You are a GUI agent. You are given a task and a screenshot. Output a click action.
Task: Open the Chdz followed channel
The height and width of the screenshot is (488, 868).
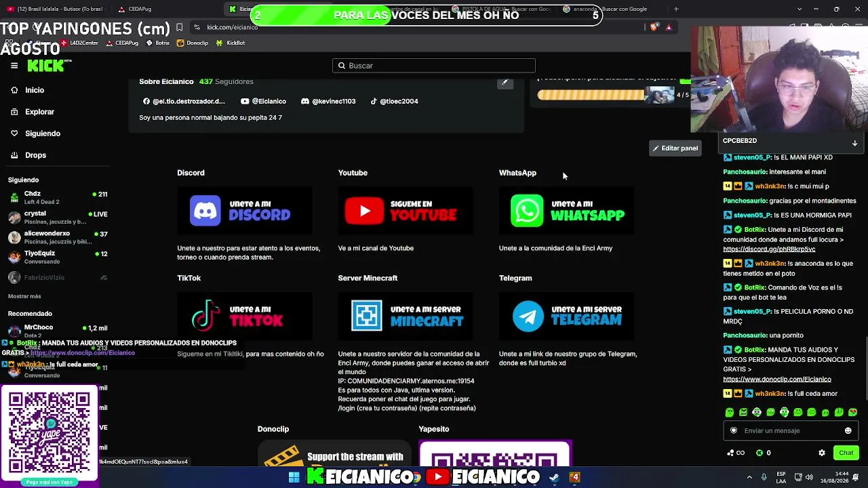point(58,197)
